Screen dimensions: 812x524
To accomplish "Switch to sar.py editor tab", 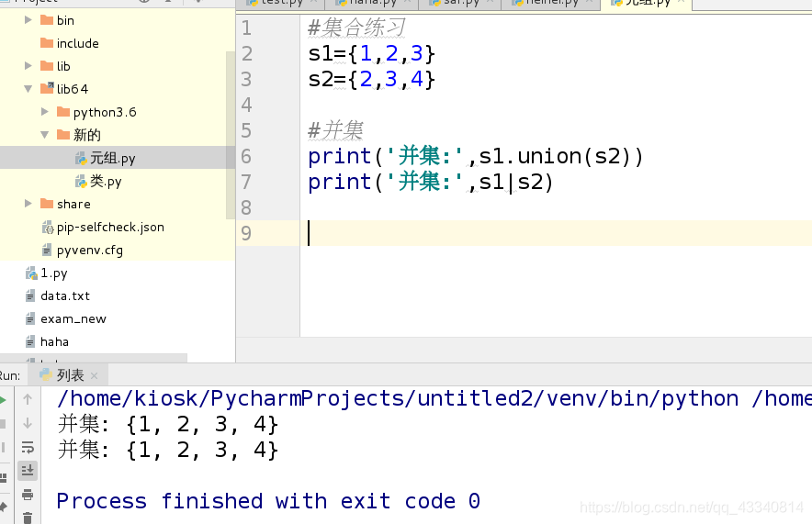I will 460,3.
